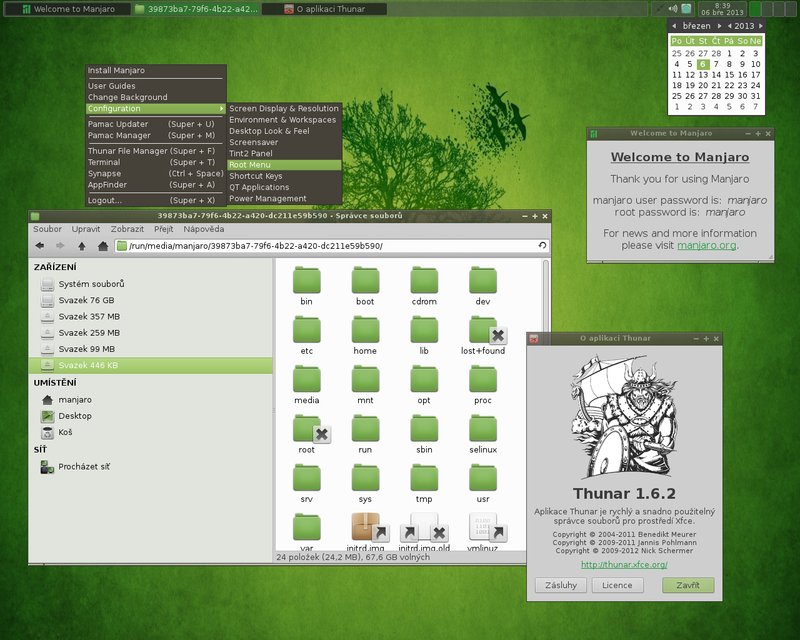Select the proc folder

(x=483, y=379)
